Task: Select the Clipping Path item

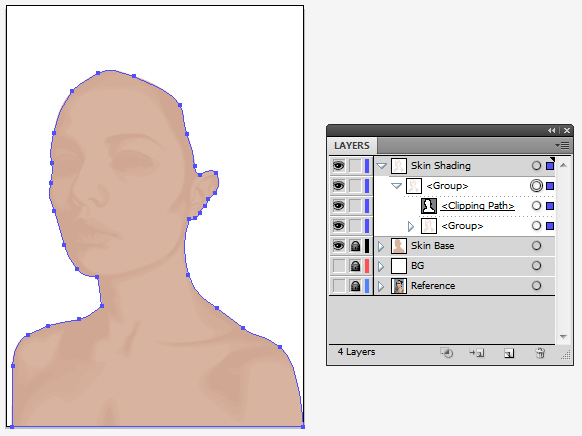Action: coord(478,206)
